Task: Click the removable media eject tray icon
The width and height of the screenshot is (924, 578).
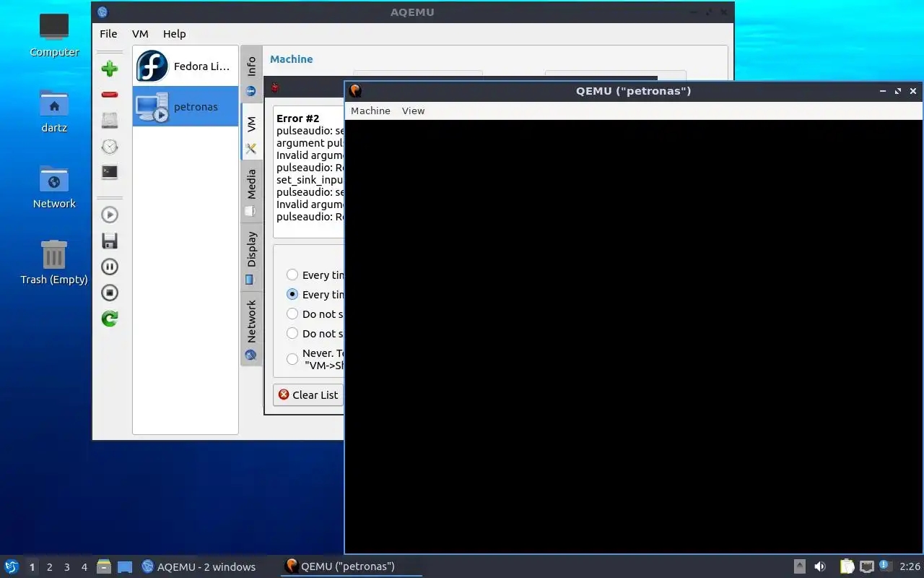Action: tap(800, 566)
